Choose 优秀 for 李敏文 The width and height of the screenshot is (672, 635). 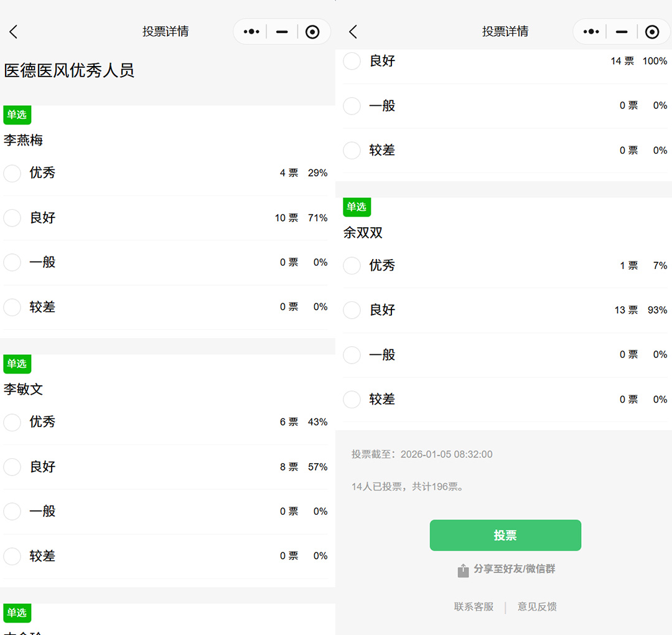pos(12,422)
